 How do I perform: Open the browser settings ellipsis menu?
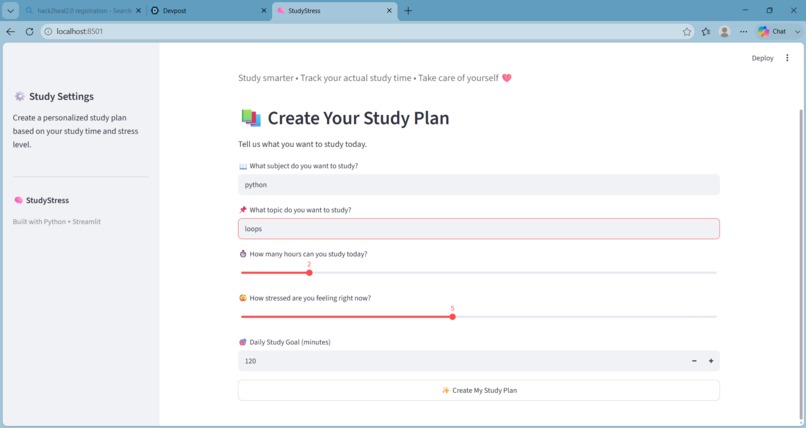743,31
